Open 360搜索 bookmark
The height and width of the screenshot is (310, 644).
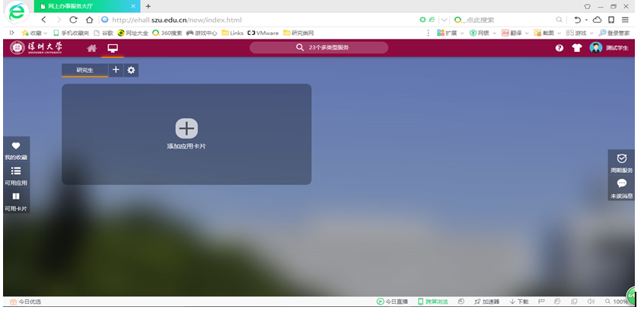(x=167, y=33)
